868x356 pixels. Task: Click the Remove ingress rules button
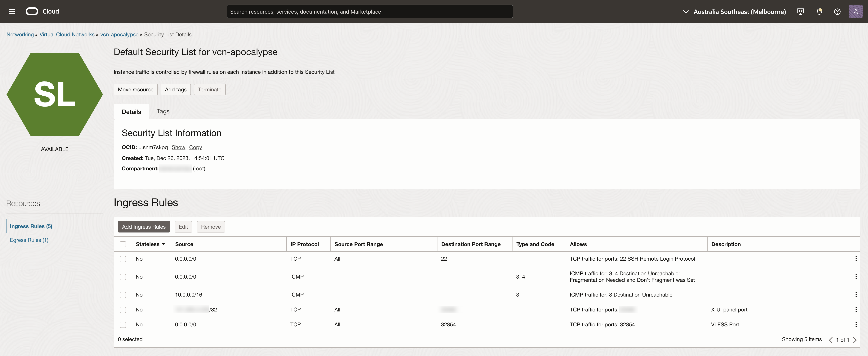tap(211, 227)
